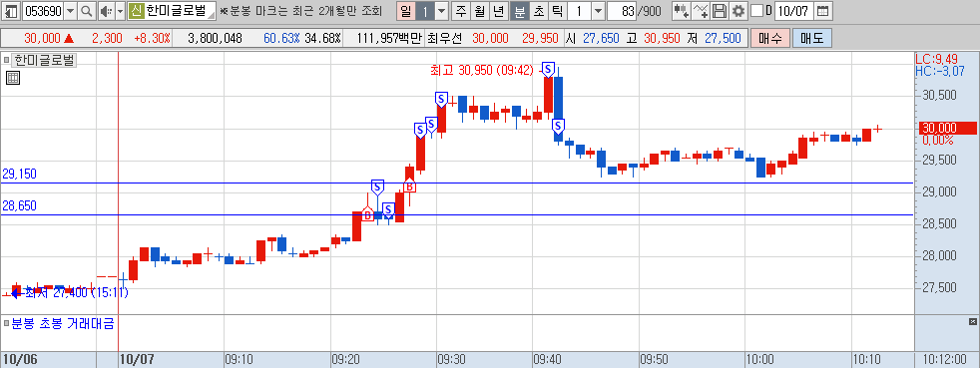Select the 월 monthly chart tab
Image resolution: width=980 pixels, height=368 pixels.
(x=479, y=11)
